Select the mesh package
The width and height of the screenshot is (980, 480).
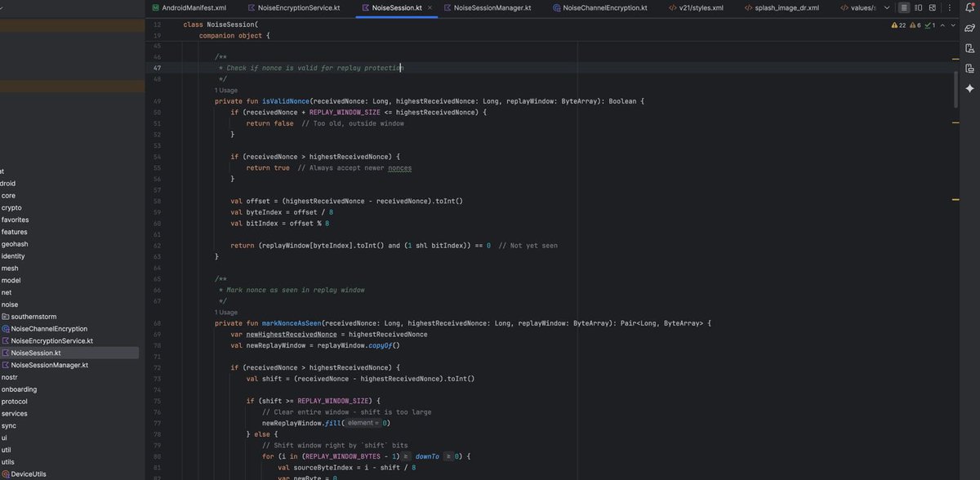10,269
